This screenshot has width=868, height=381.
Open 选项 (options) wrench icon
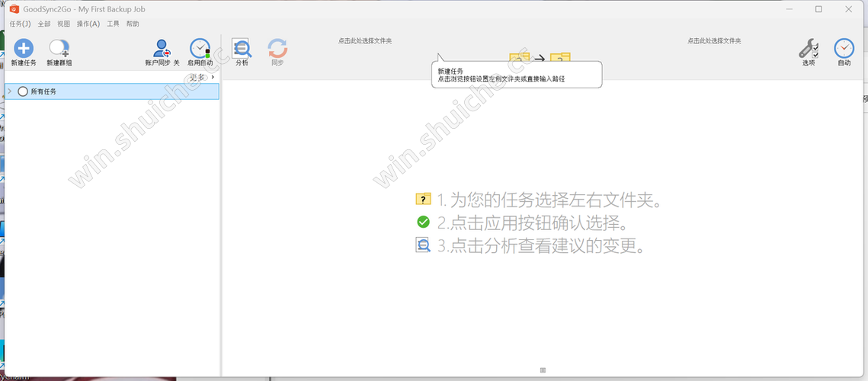pos(809,48)
